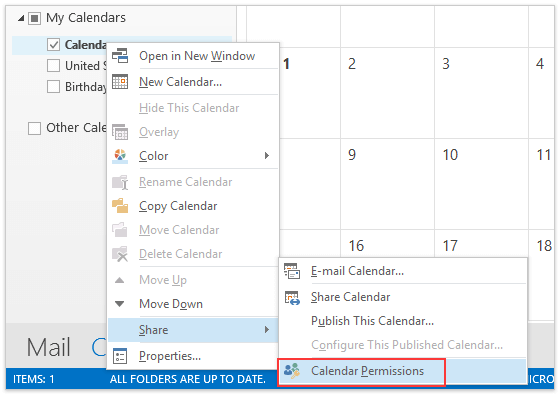Click the E-mail Calendar icon
The image size is (560, 395).
click(x=292, y=271)
